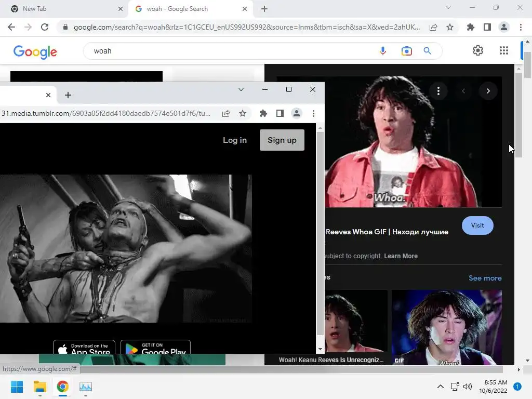Expand tab search chevron in the Tumblr window
The width and height of the screenshot is (532, 399).
[241, 89]
